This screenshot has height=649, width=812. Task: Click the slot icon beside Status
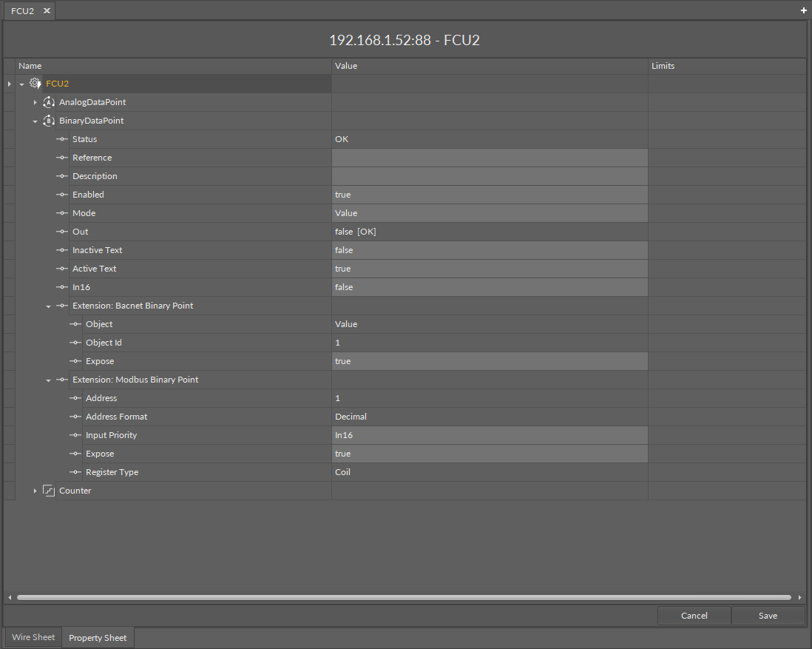[62, 139]
